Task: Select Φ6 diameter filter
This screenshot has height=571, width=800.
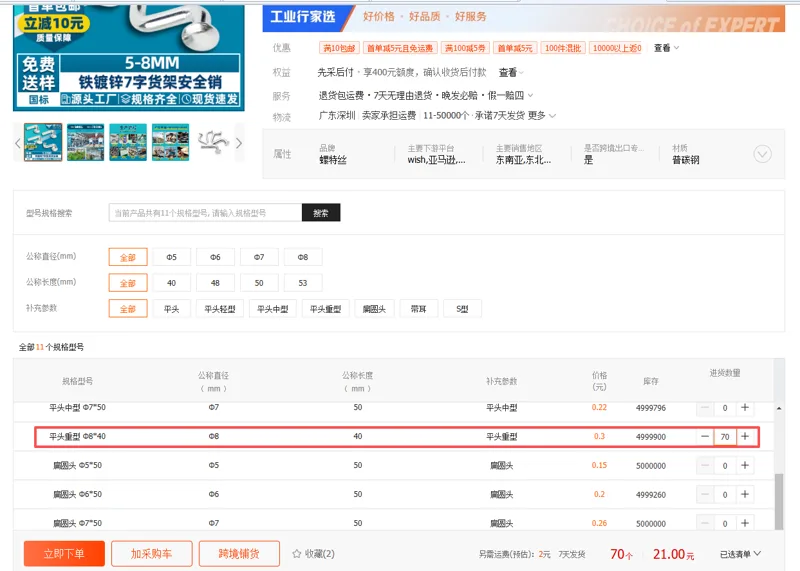Action: [215, 257]
